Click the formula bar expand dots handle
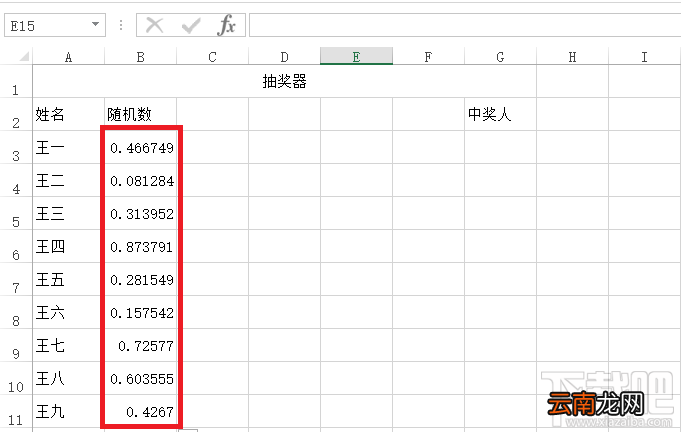This screenshot has height=432, width=681. 121,25
